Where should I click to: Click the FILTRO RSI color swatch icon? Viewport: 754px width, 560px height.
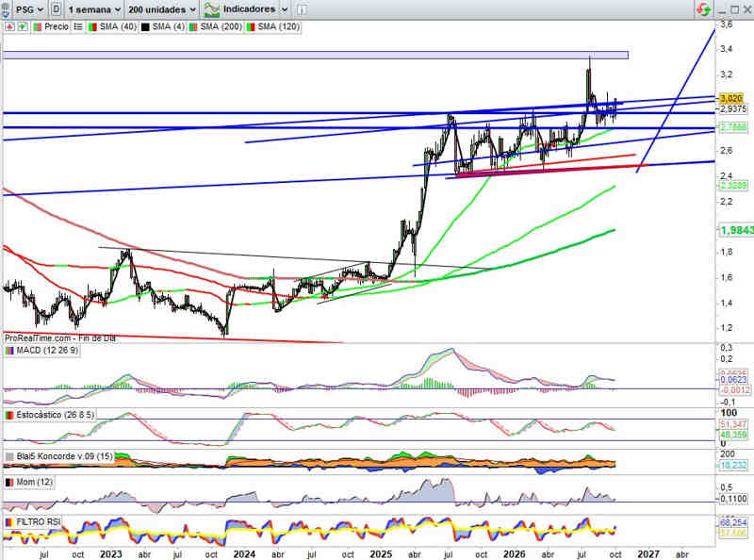[9, 522]
